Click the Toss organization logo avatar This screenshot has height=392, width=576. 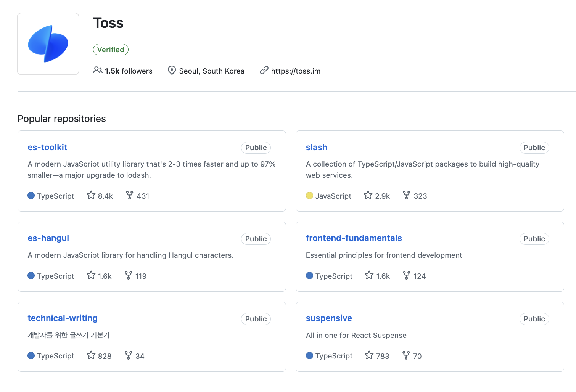click(x=48, y=44)
